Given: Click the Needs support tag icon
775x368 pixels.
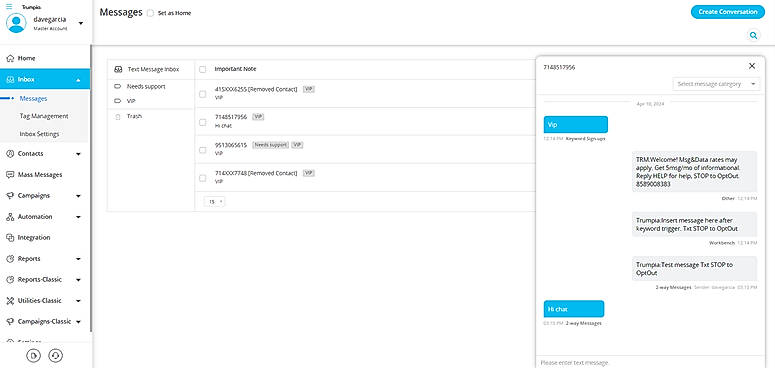Looking at the screenshot, I should [118, 86].
